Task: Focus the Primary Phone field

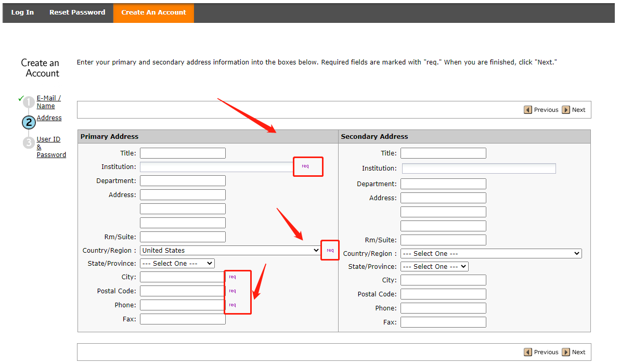Action: click(182, 305)
